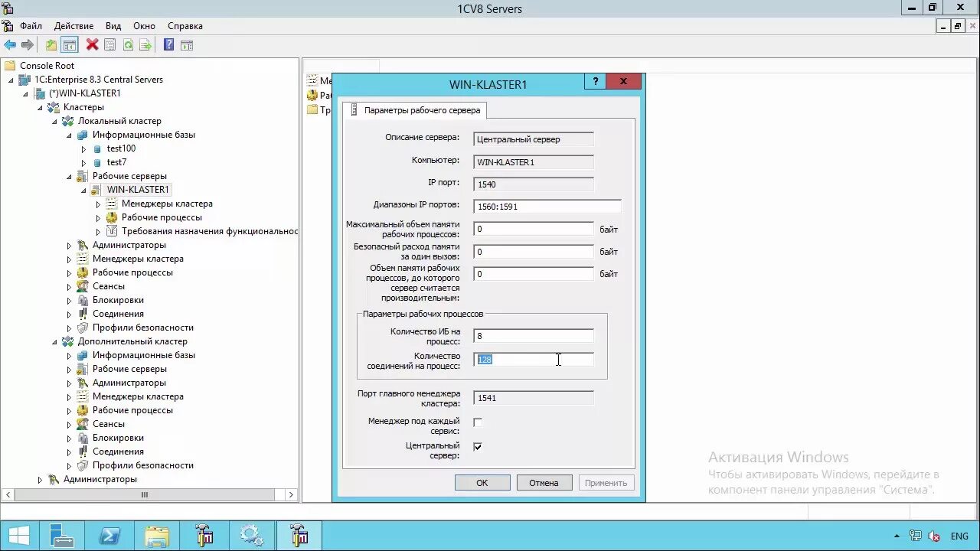Toggle Show/Hide Console Tree toolbar icon

click(x=70, y=45)
